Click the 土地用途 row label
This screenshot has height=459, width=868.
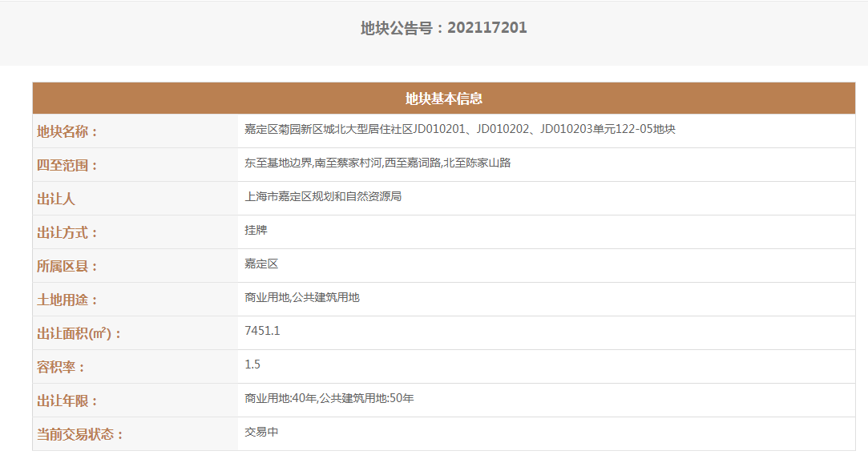click(67, 300)
